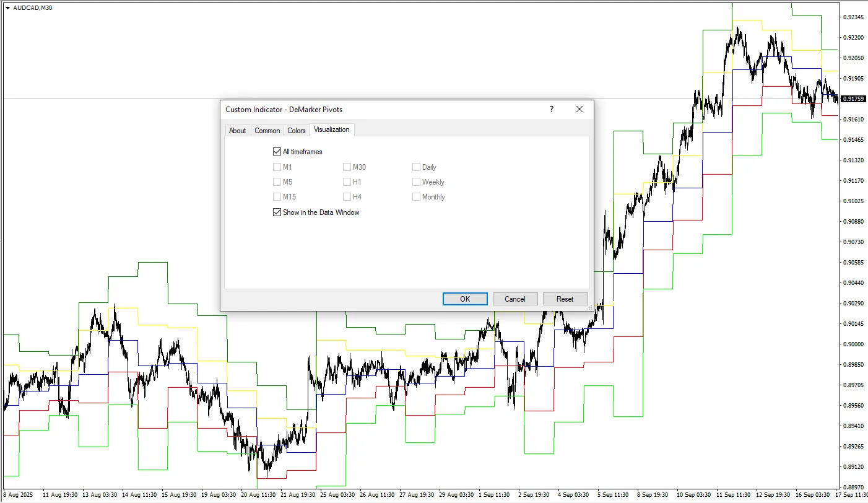Tick the M1 timeframe checkbox
868x503 pixels.
coord(277,167)
